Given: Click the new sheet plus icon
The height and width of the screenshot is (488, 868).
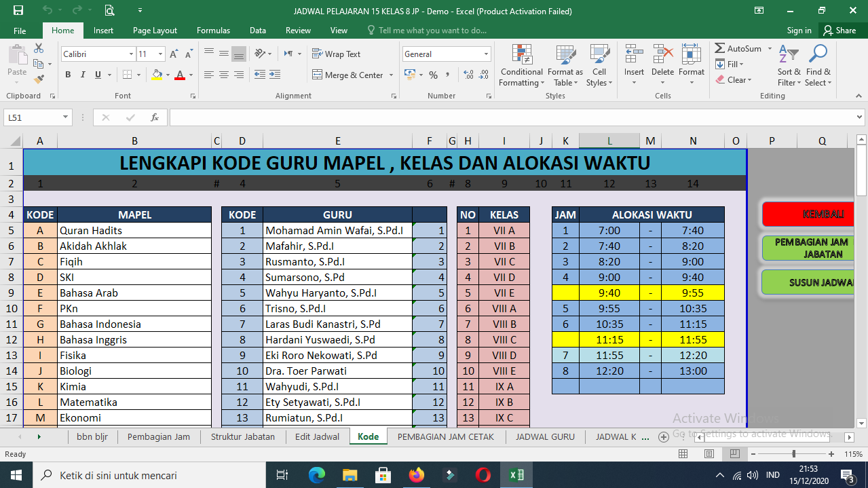Looking at the screenshot, I should pyautogui.click(x=664, y=436).
